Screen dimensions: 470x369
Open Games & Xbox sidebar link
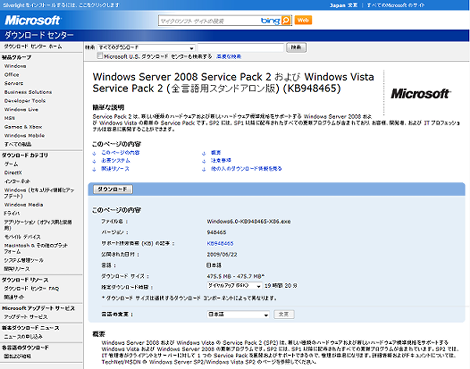point(23,127)
